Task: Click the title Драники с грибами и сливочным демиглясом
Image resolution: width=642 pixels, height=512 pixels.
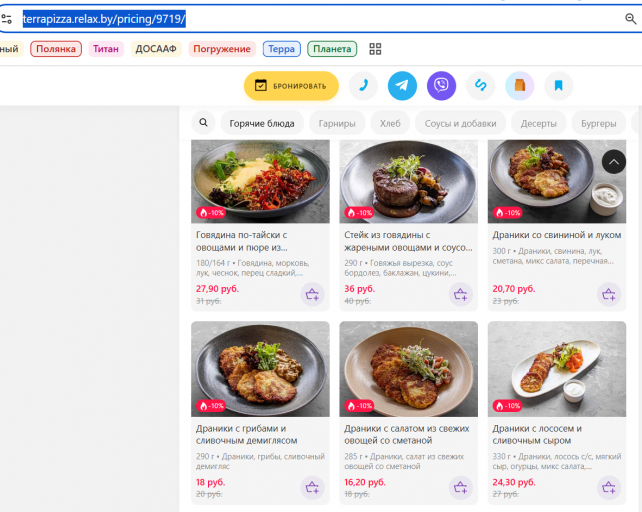Action: (246, 435)
